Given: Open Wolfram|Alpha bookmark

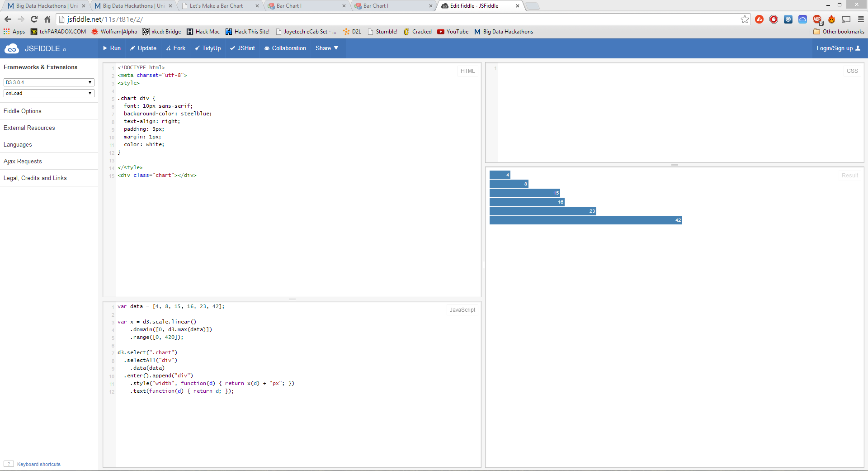Looking at the screenshot, I should pos(114,32).
